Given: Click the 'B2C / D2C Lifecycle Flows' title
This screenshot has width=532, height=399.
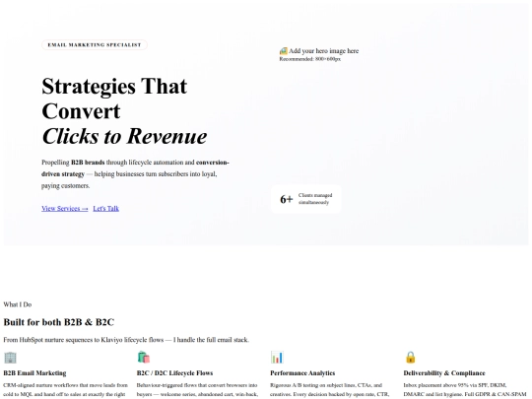Looking at the screenshot, I should pyautogui.click(x=174, y=372).
